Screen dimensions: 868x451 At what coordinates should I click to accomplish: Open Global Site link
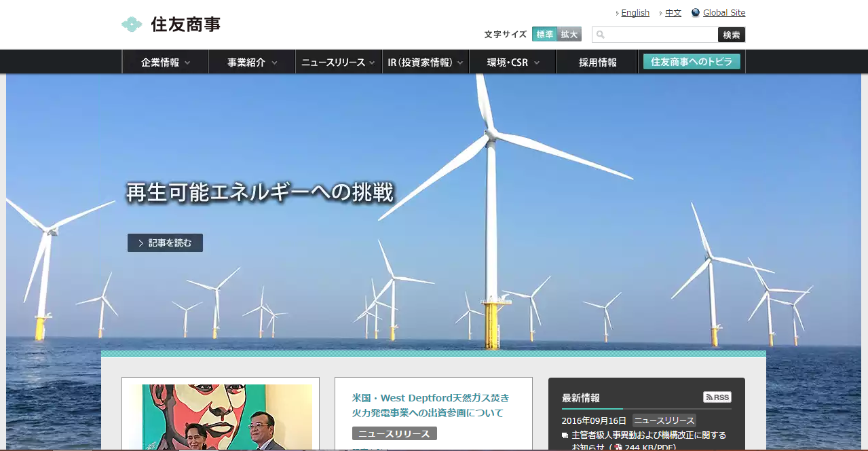(724, 13)
